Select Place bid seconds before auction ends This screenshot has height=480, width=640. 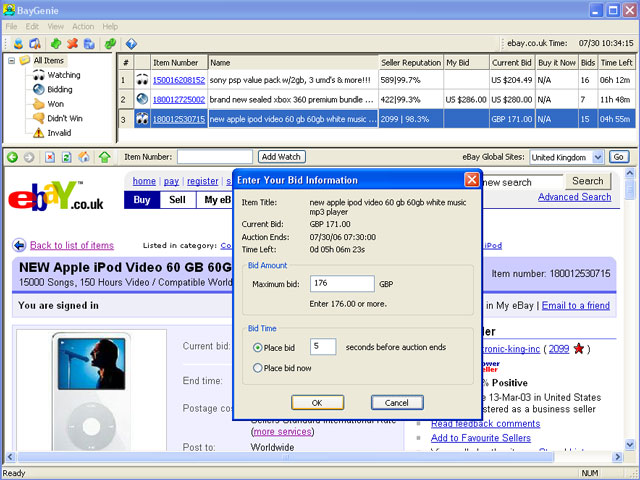[x=258, y=348]
